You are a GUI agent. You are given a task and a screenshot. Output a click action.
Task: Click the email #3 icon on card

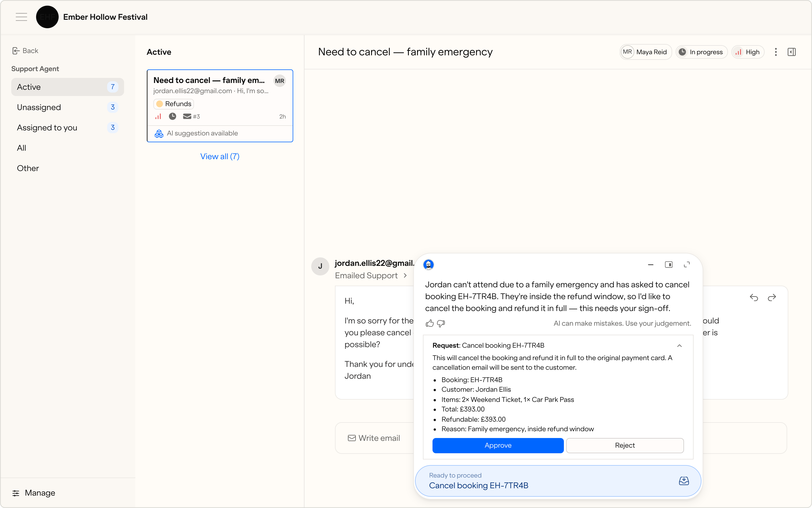click(x=191, y=117)
